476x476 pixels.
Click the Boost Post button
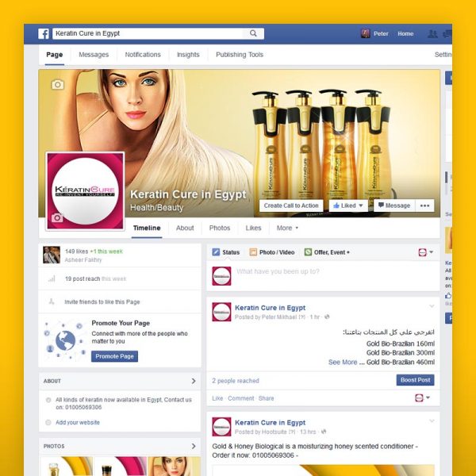click(415, 380)
